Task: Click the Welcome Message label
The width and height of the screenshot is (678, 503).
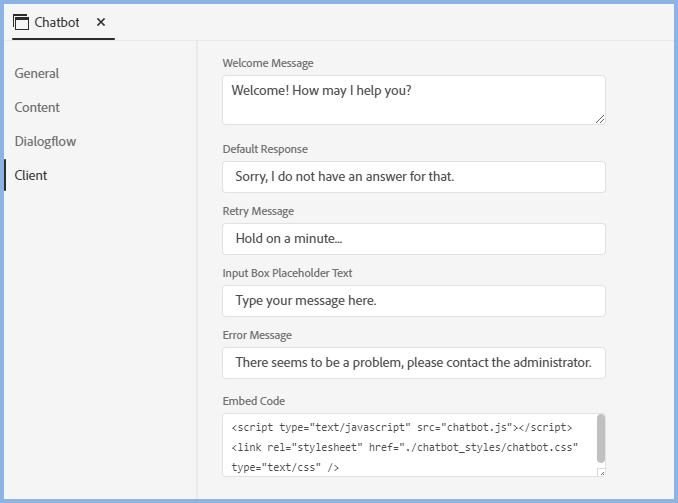Action: pos(268,63)
